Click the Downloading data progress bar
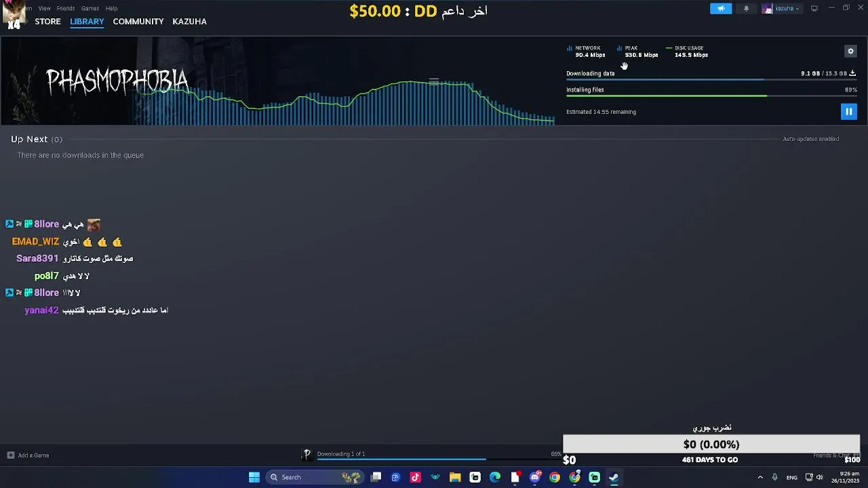 click(x=711, y=80)
